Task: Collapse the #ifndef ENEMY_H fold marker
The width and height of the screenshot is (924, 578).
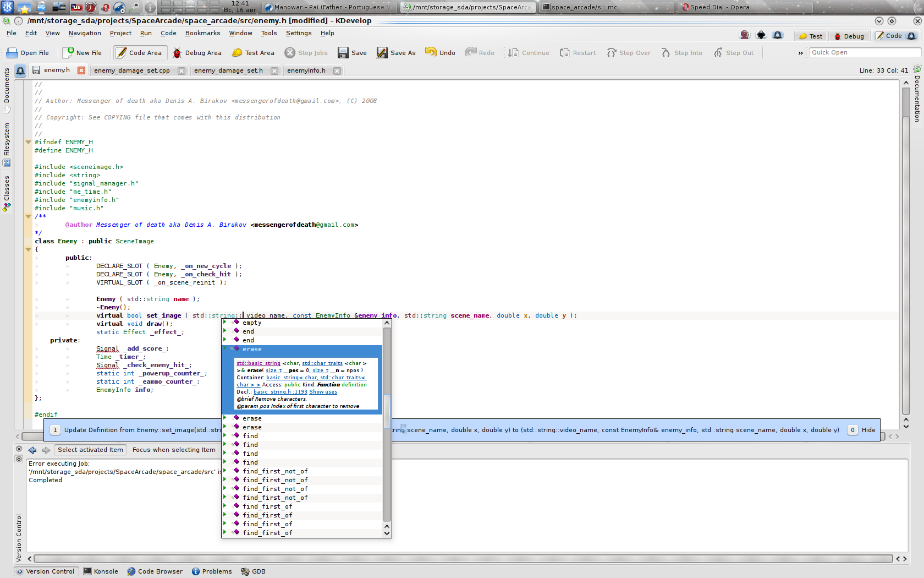Action: pyautogui.click(x=29, y=142)
